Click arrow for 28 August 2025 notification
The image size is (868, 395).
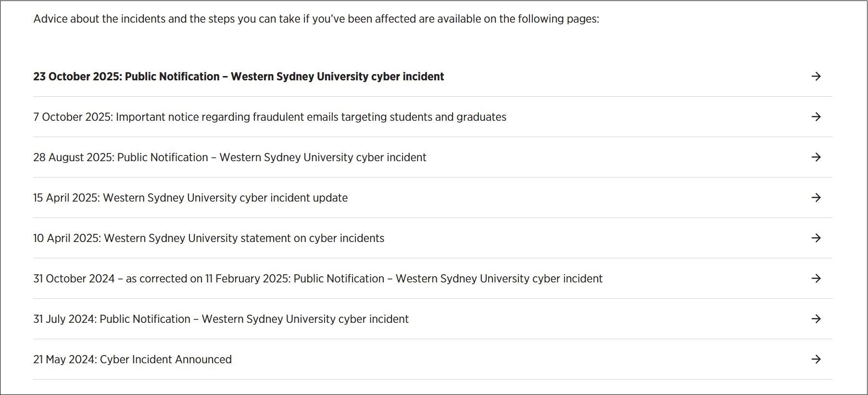pyautogui.click(x=816, y=157)
